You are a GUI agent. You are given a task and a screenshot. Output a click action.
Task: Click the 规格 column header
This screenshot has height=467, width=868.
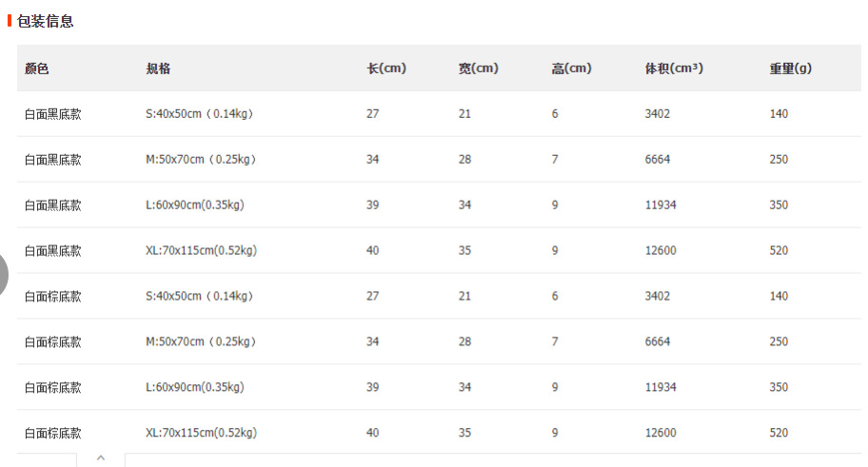158,68
